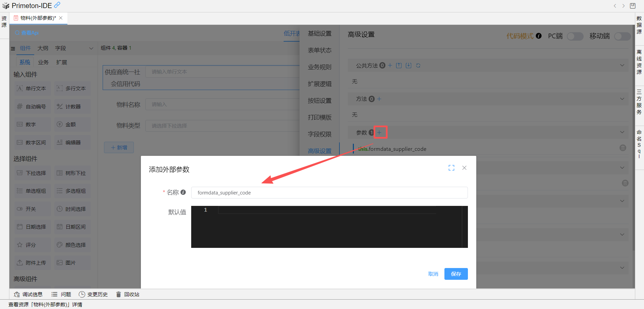
Task: Click the info icon next to 名称
Action: point(183,192)
